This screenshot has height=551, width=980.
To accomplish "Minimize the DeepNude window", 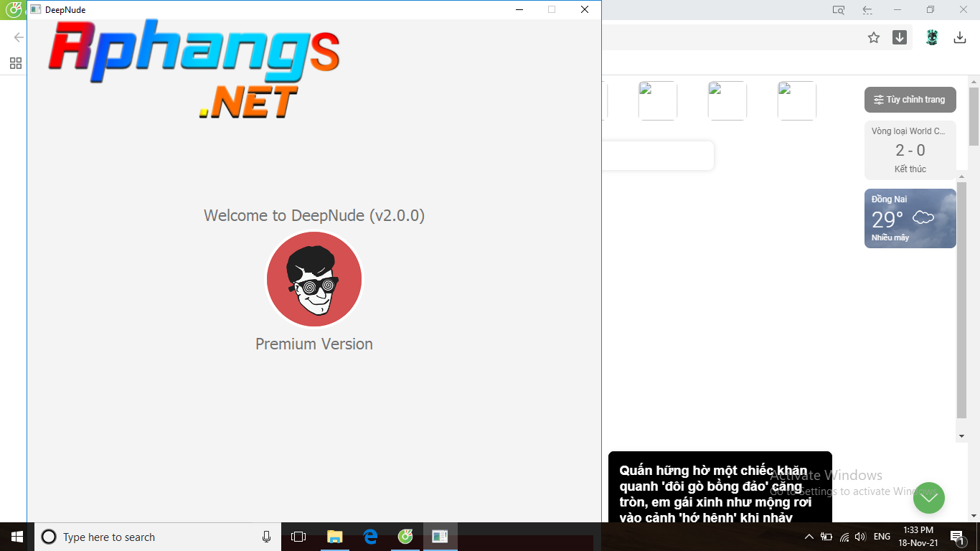I will tap(519, 9).
